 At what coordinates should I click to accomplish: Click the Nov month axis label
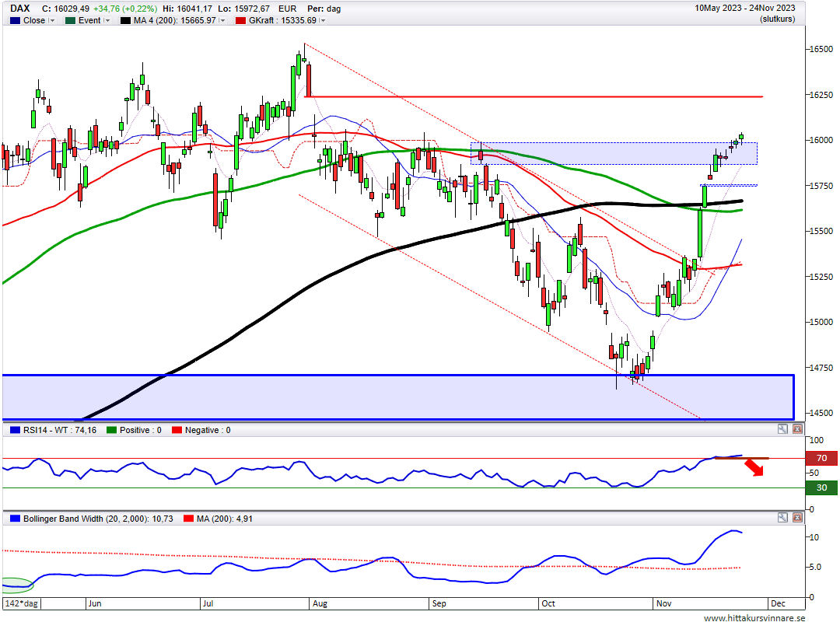663,603
